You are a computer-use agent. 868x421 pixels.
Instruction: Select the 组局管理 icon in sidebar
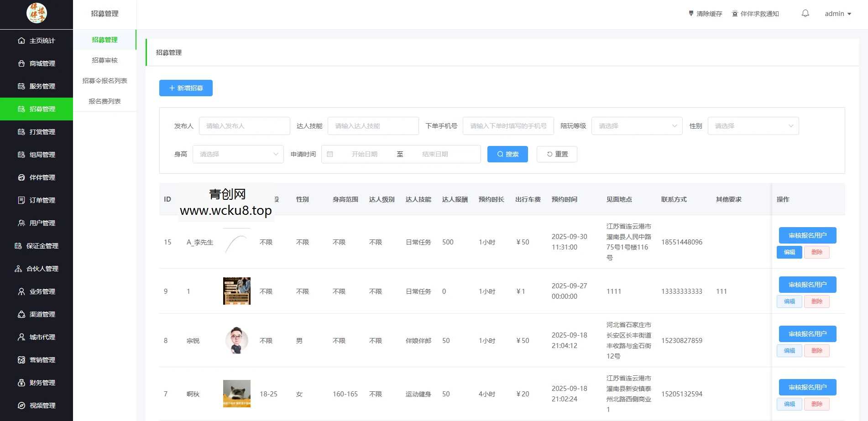(21, 155)
